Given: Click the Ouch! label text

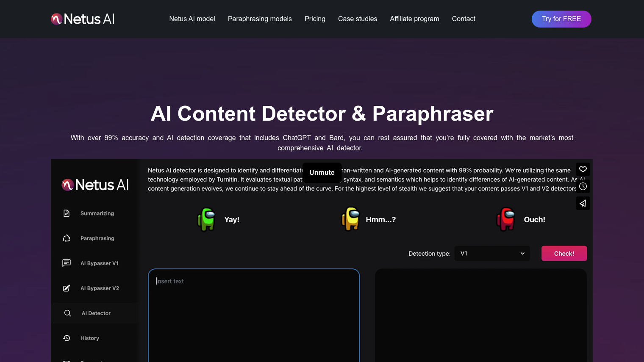Looking at the screenshot, I should [x=535, y=220].
